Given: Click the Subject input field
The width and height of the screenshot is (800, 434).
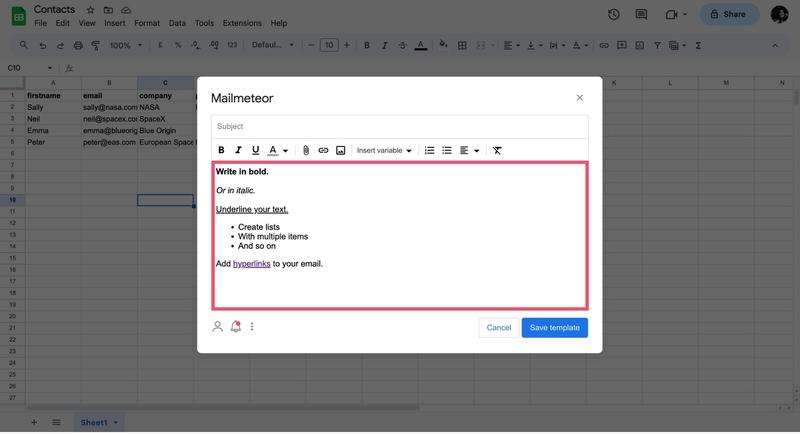Looking at the screenshot, I should coord(399,126).
